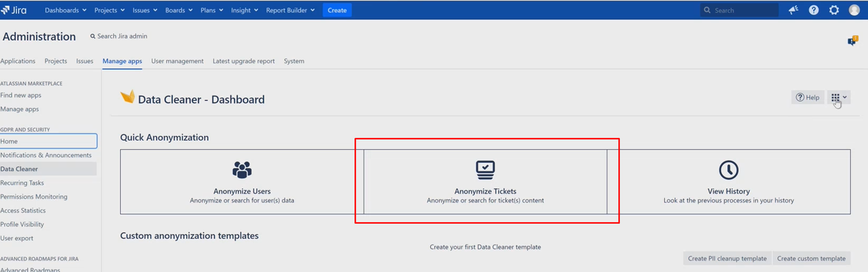Open the Anonymize Users card
The image size is (868, 272).
242,182
